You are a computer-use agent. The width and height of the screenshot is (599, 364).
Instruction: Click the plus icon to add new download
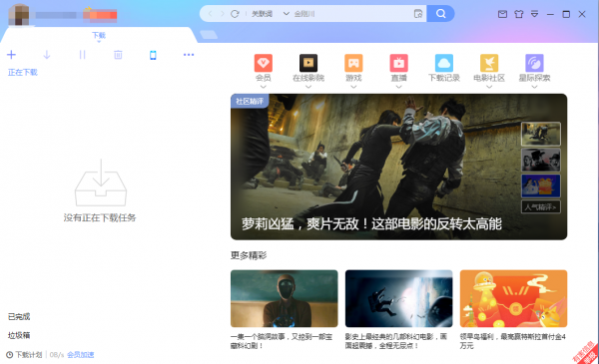point(11,55)
